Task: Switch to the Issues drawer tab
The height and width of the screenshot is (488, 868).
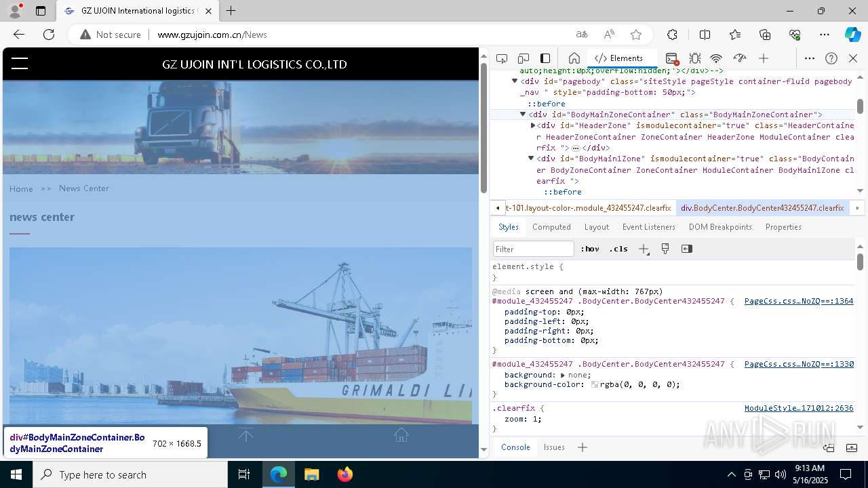Action: coord(554,447)
